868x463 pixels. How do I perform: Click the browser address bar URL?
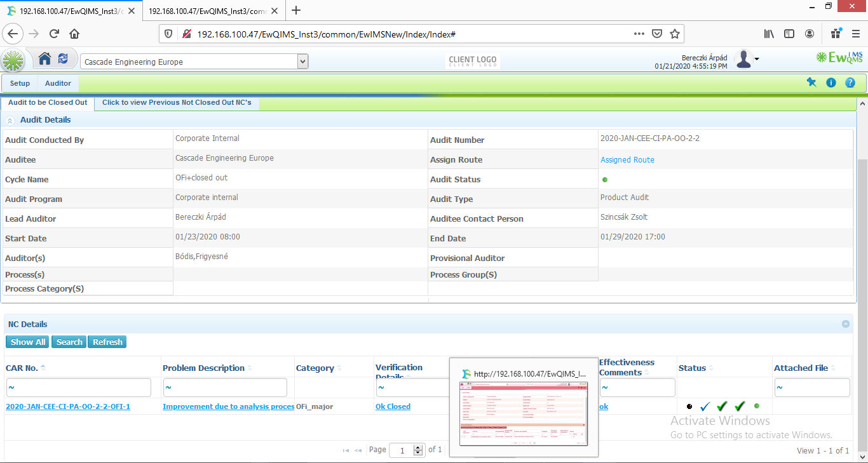325,34
